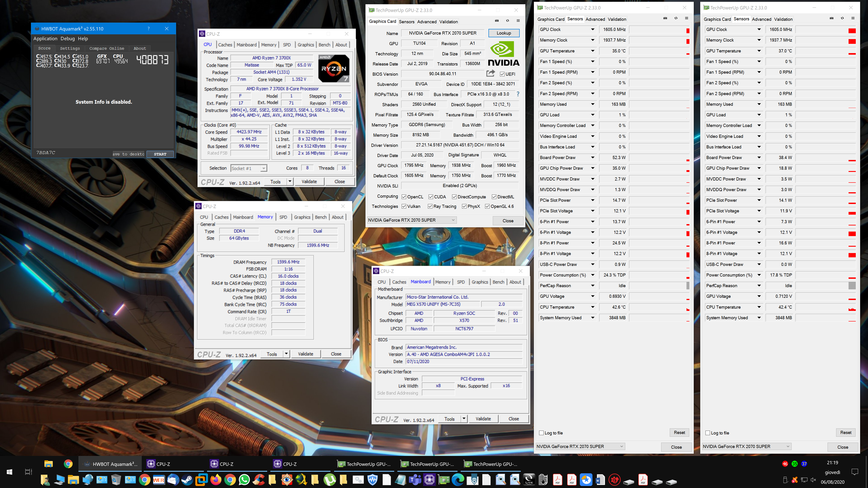
Task: Expand Tools dropdown arrow in CPU-Z Mainboard window
Action: tap(464, 419)
